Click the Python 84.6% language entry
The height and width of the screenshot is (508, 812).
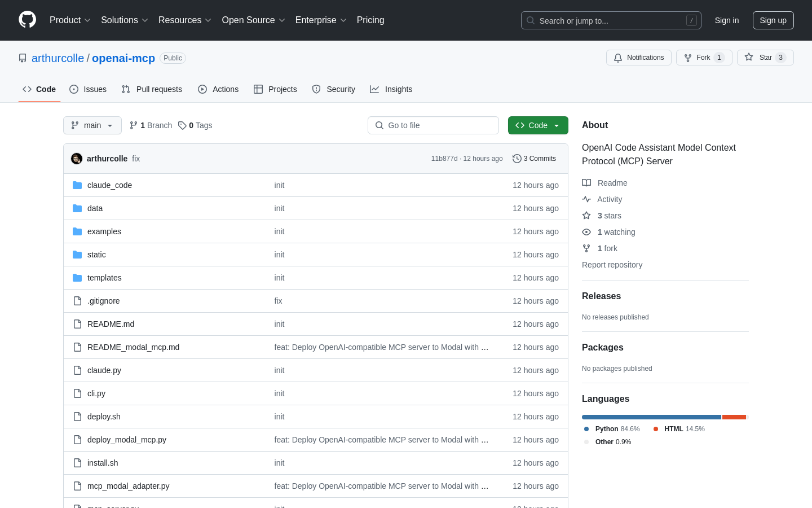(612, 429)
